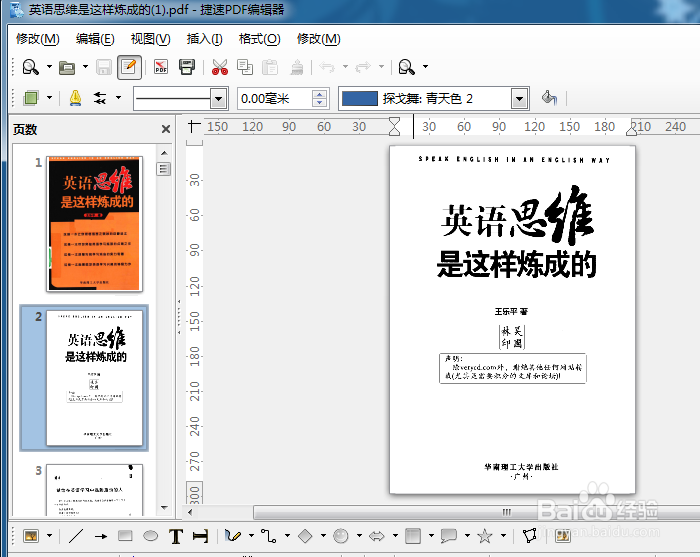The image size is (700, 557).
Task: Collapse the pages panel via divider handle
Action: point(179,317)
